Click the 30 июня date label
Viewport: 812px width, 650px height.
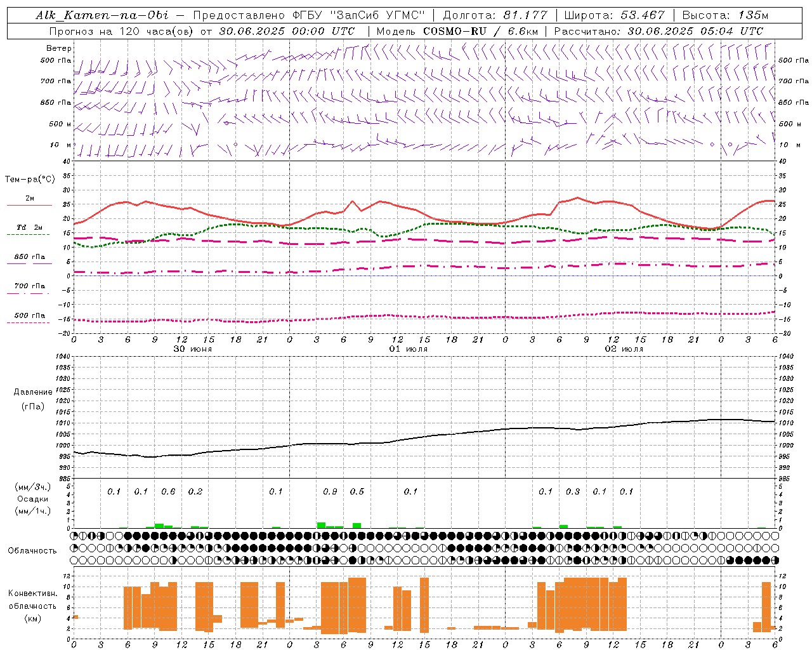pos(193,349)
